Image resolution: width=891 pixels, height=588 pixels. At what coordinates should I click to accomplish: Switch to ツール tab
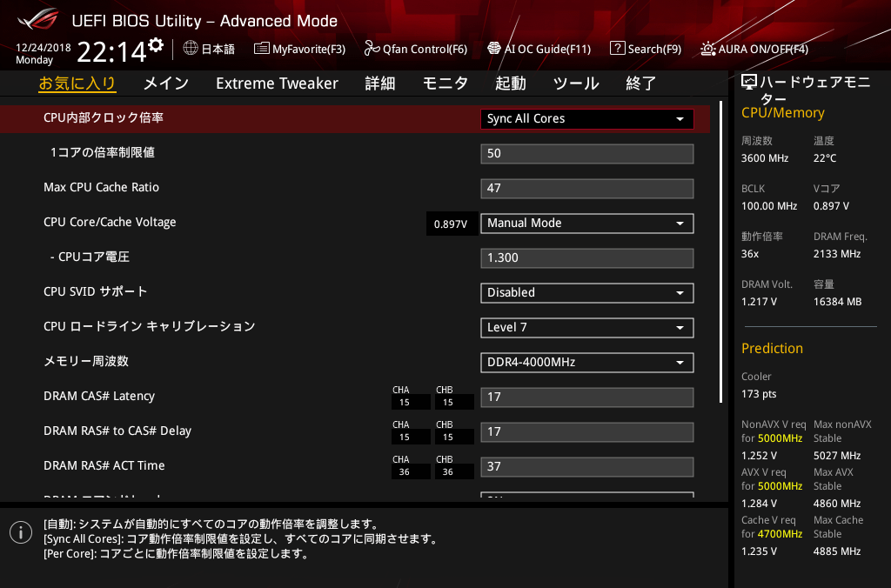576,84
